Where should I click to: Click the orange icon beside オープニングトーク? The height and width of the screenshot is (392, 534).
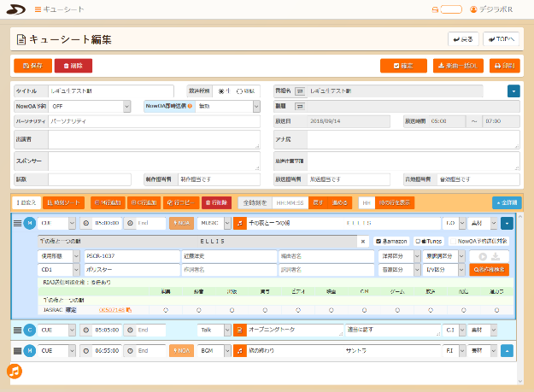tap(240, 329)
